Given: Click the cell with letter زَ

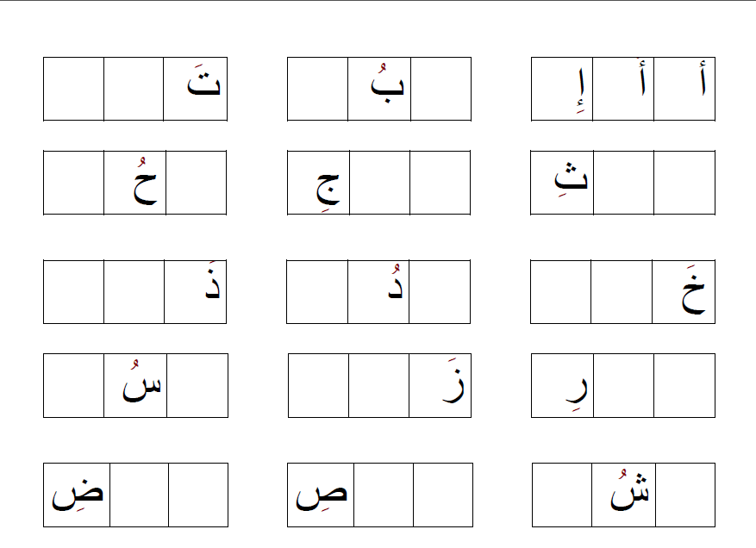Looking at the screenshot, I should [x=440, y=385].
